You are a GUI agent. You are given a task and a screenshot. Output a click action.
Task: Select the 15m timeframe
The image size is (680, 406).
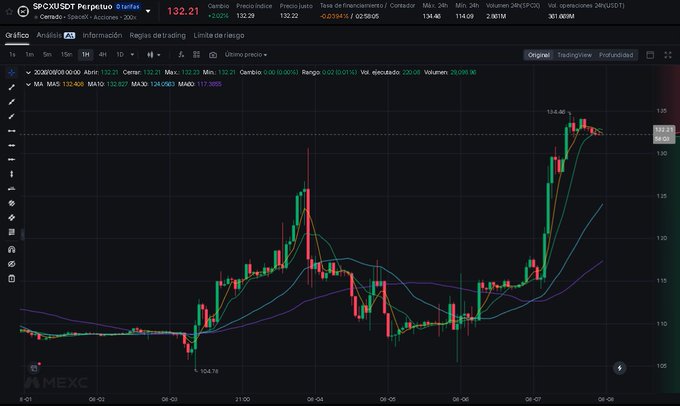point(66,55)
